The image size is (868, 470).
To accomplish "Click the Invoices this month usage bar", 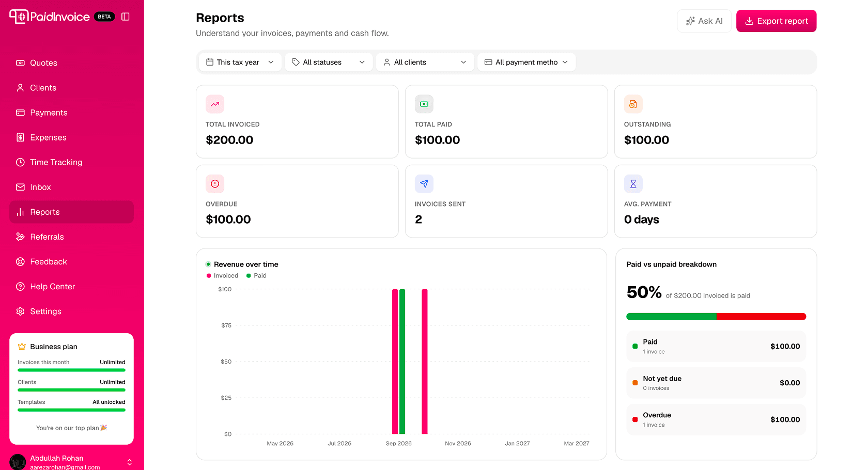I will (x=71, y=370).
